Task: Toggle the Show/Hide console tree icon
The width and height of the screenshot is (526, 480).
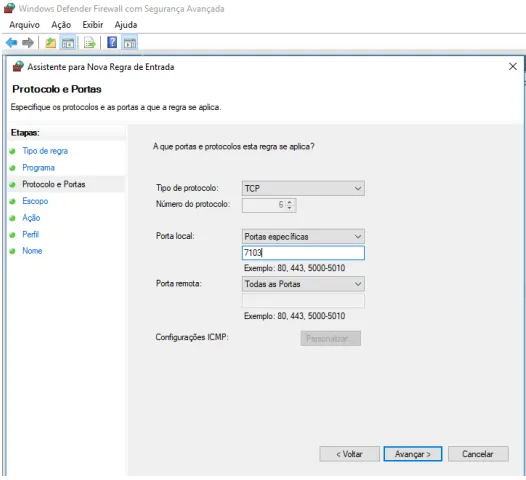Action: pyautogui.click(x=68, y=43)
